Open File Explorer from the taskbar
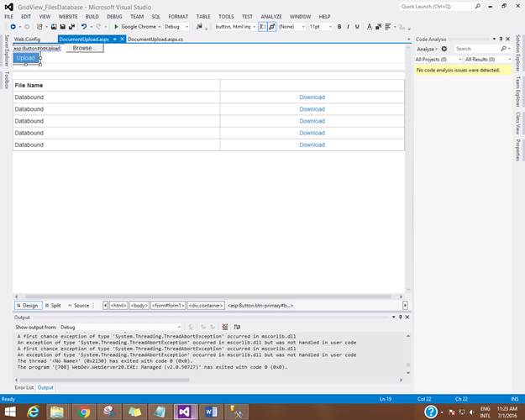Screen dimensions: 525x420 pyautogui.click(x=57, y=412)
